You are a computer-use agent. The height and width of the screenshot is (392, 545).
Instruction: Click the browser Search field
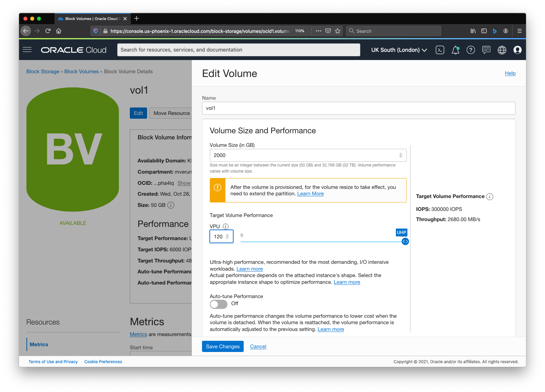[x=393, y=31]
